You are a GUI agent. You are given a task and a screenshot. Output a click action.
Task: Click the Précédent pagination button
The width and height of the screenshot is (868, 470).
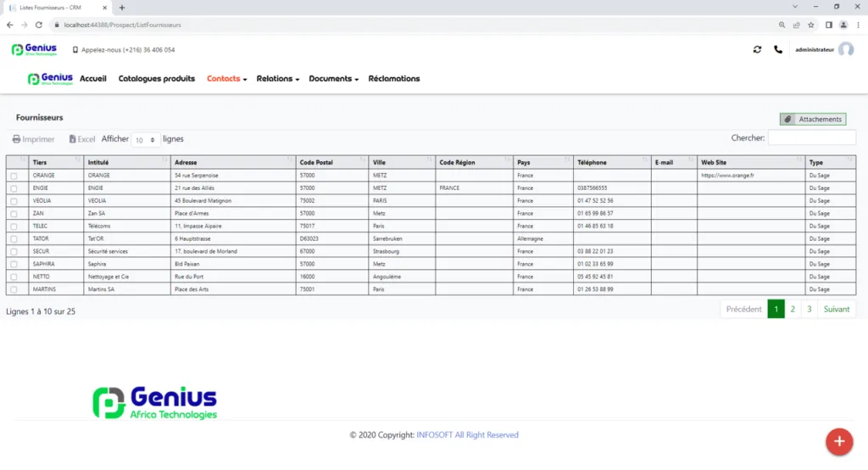pyautogui.click(x=743, y=310)
